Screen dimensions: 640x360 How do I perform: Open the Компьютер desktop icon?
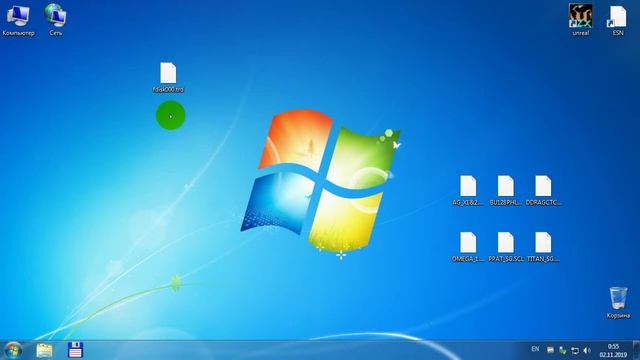pos(18,20)
